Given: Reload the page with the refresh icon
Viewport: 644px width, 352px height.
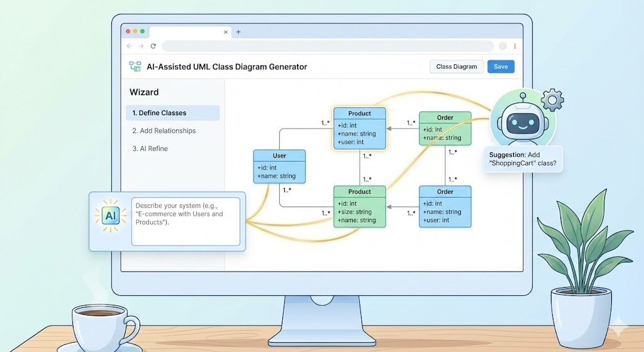Looking at the screenshot, I should click(153, 46).
